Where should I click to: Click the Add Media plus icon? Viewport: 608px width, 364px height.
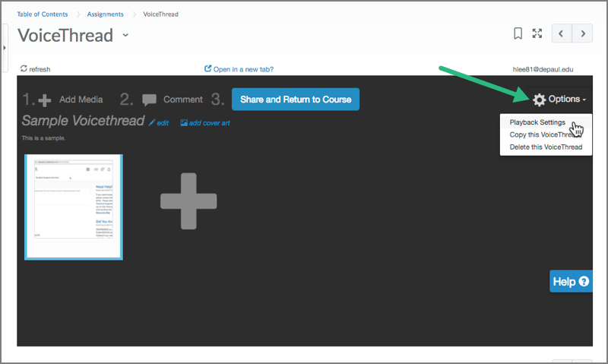click(45, 100)
